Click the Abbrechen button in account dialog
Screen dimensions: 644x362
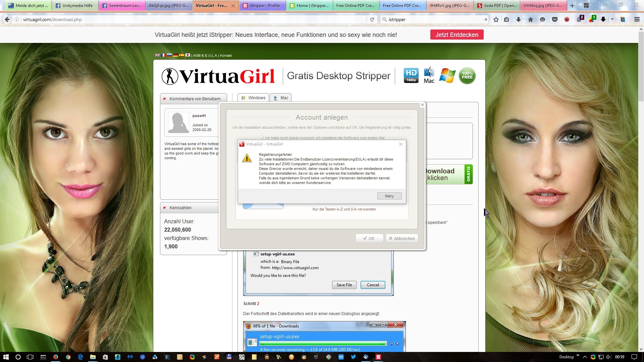(401, 238)
